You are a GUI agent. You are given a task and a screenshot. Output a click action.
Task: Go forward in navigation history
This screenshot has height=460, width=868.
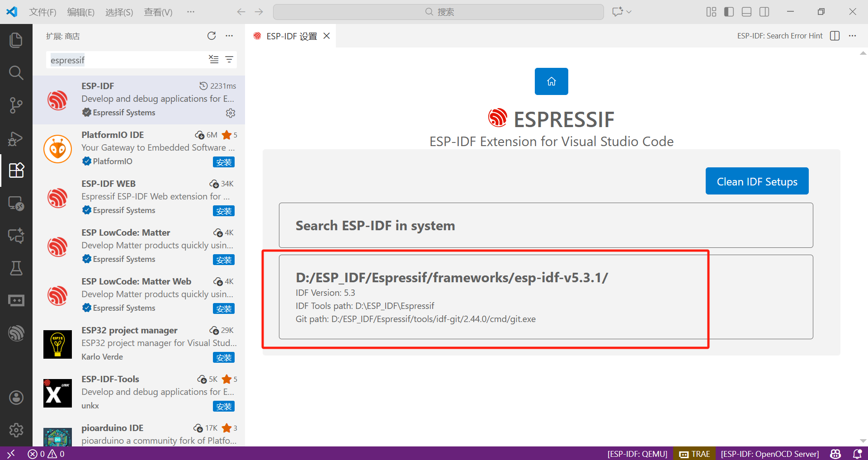coord(259,12)
